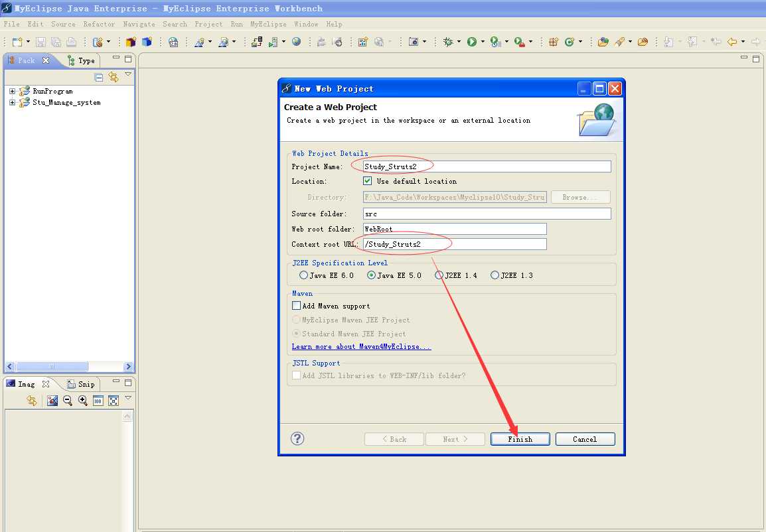This screenshot has height=532, width=766.
Task: Maximize the Package Explorer panel
Action: pos(128,58)
